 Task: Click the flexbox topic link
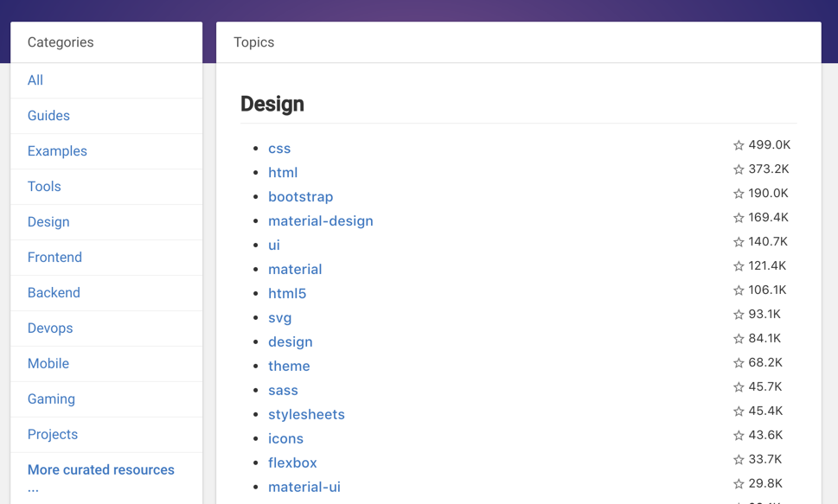point(292,463)
